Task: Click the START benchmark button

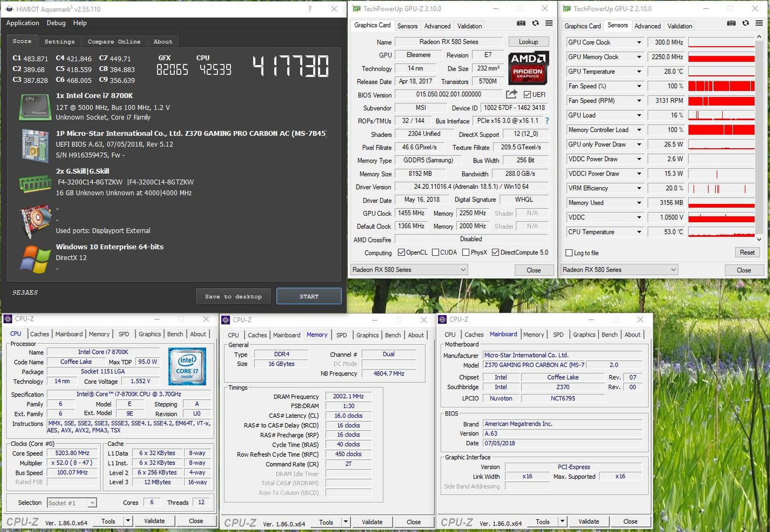Action: 309,296
